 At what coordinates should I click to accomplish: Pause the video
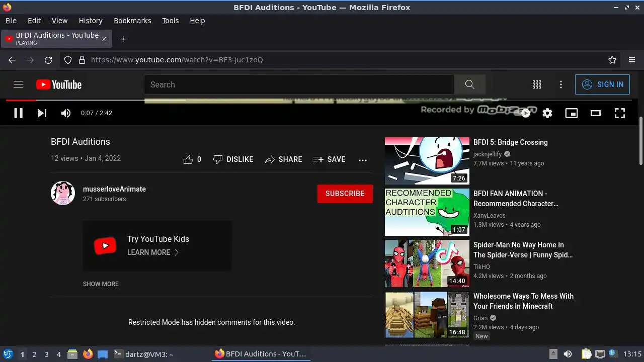tap(18, 113)
